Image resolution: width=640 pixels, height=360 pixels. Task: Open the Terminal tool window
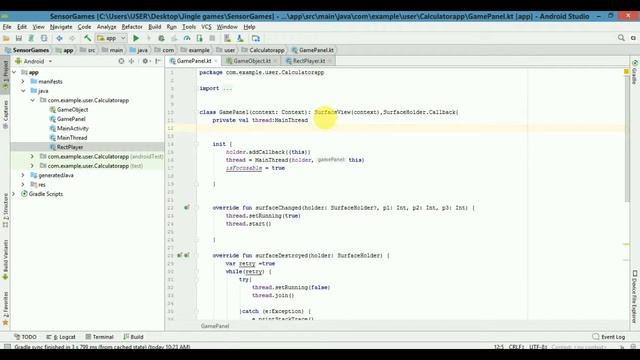(100, 337)
